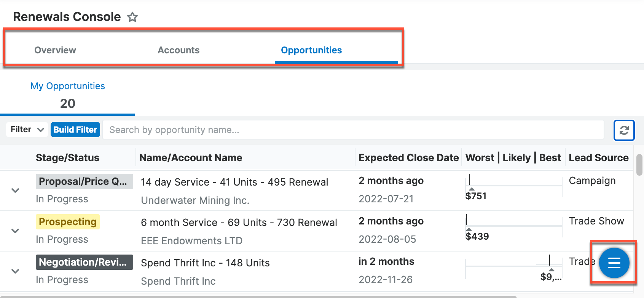
Task: Click the Trade Show lead source cell
Action: pyautogui.click(x=596, y=221)
